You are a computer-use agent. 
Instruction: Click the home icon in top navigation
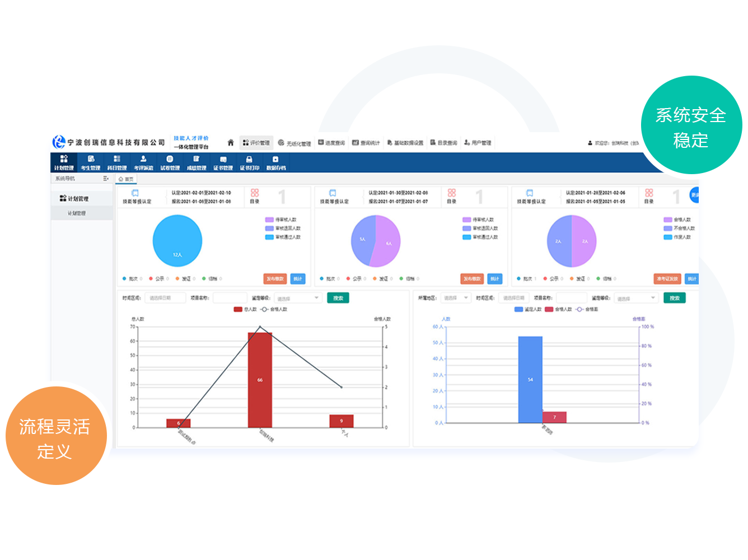[x=230, y=143]
